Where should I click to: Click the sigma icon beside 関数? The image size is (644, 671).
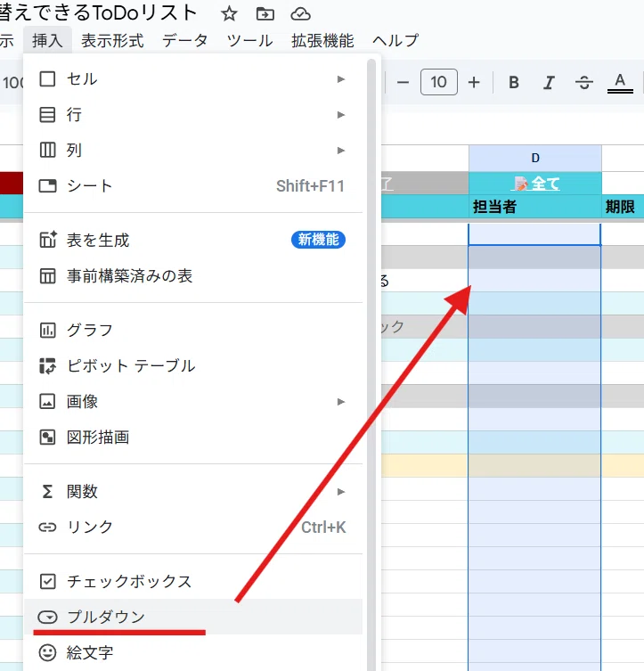point(47,492)
